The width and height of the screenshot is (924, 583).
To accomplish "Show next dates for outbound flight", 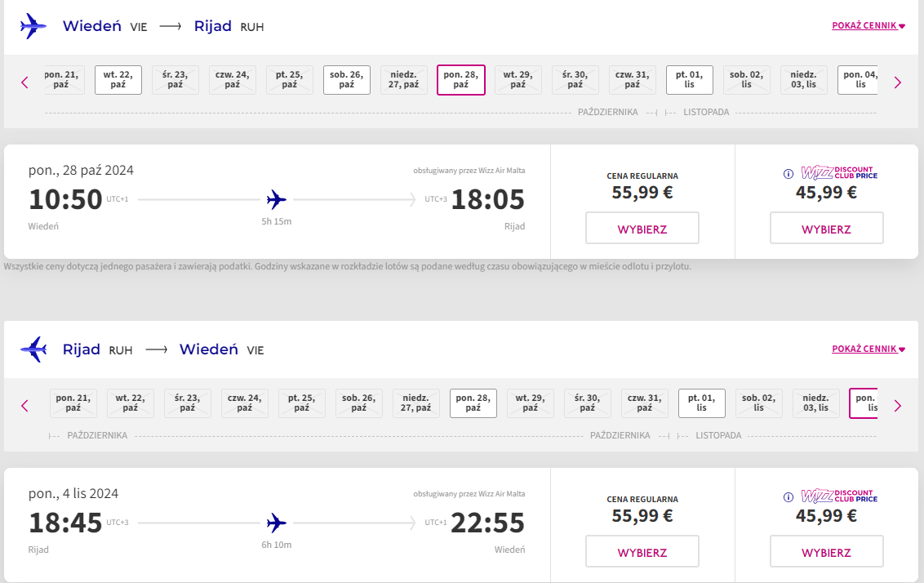I will point(898,82).
